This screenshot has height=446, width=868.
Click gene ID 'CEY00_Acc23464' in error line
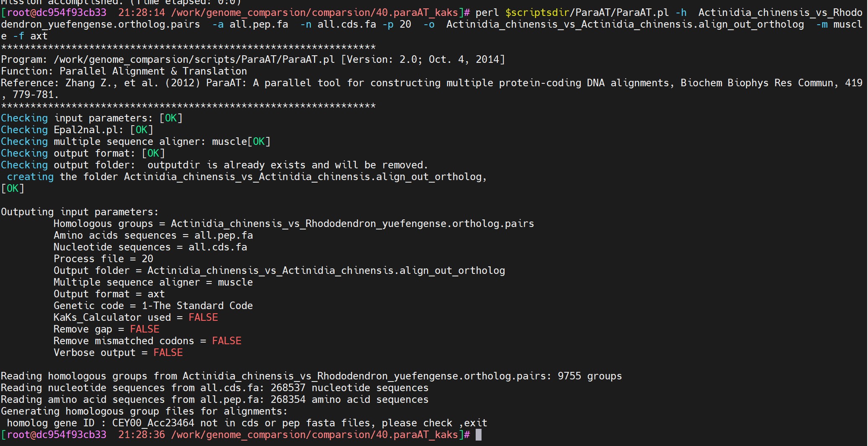(153, 423)
